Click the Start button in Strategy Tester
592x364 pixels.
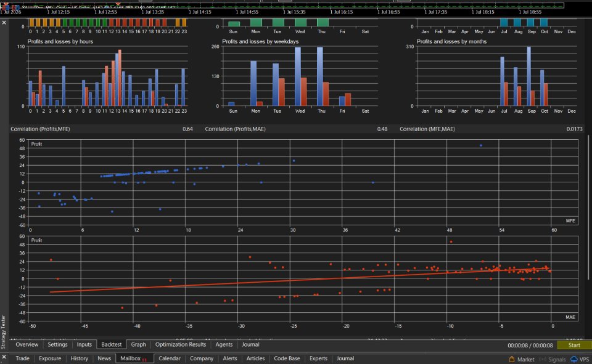click(x=574, y=345)
